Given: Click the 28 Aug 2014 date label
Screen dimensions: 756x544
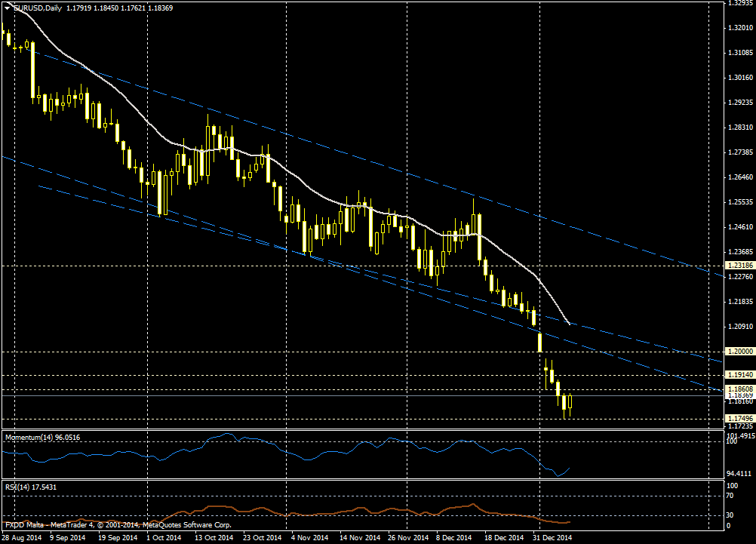Looking at the screenshot, I should point(21,538).
